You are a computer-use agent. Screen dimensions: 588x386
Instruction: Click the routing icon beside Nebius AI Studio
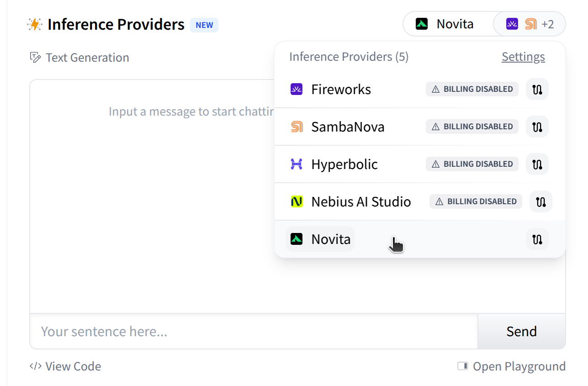(x=541, y=201)
